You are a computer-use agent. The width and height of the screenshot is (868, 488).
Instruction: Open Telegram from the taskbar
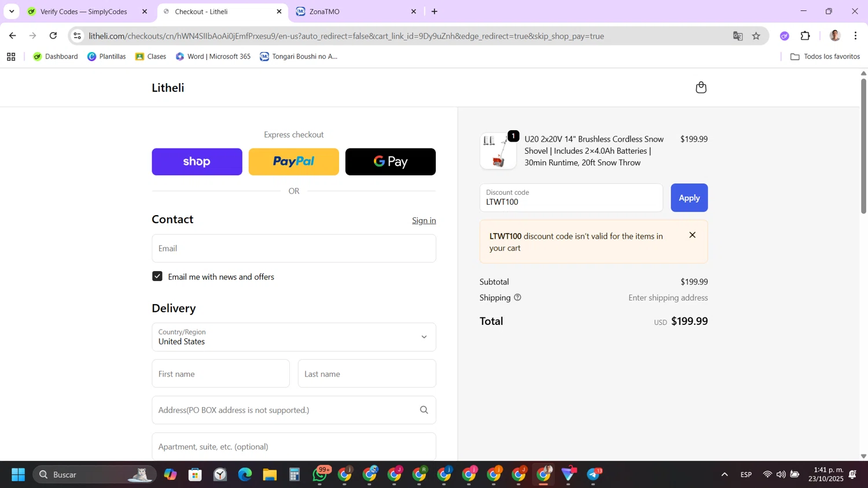coord(594,475)
